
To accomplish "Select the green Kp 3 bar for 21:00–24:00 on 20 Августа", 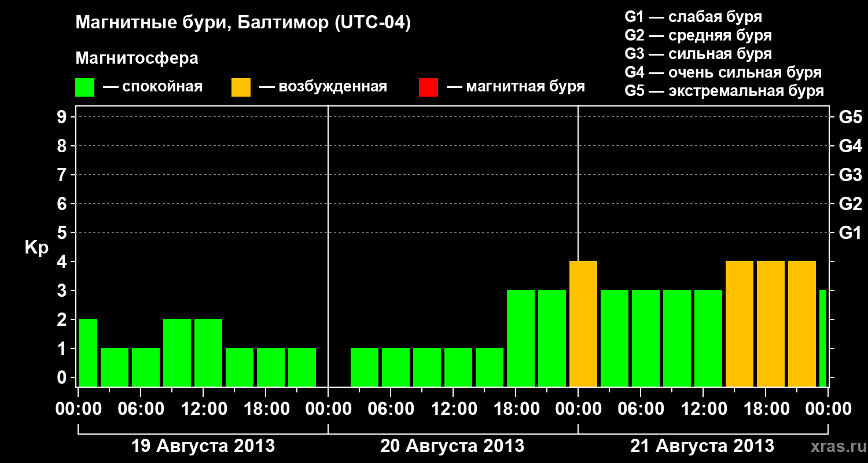I will pyautogui.click(x=552, y=339).
